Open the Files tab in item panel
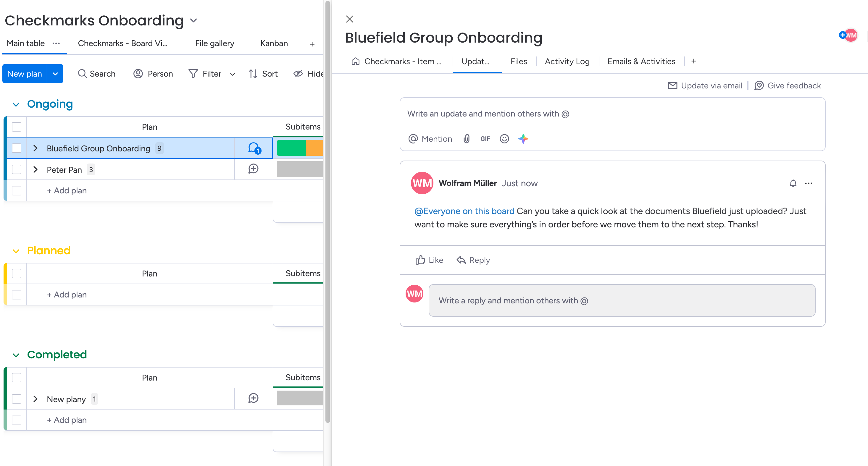 (x=519, y=61)
